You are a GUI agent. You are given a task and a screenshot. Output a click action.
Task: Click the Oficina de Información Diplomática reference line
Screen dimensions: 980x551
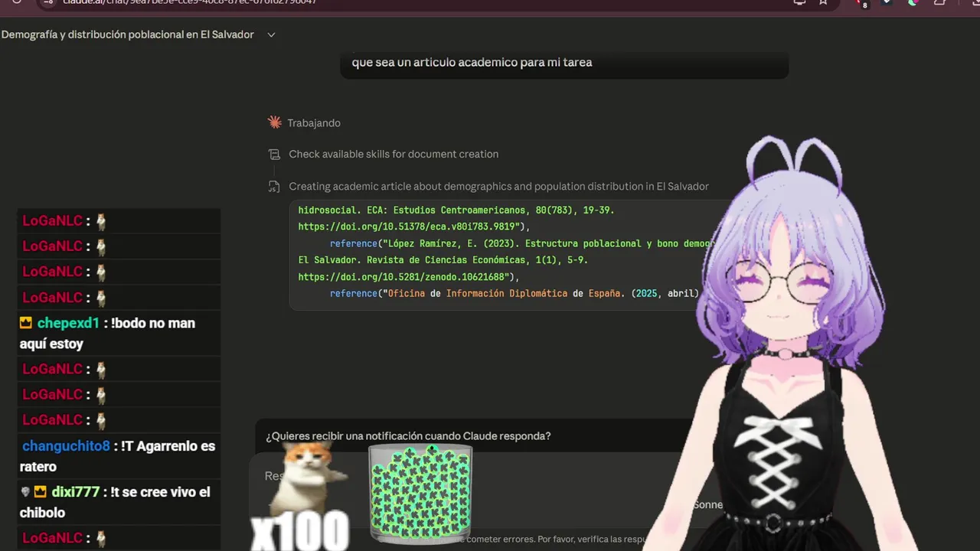516,294
